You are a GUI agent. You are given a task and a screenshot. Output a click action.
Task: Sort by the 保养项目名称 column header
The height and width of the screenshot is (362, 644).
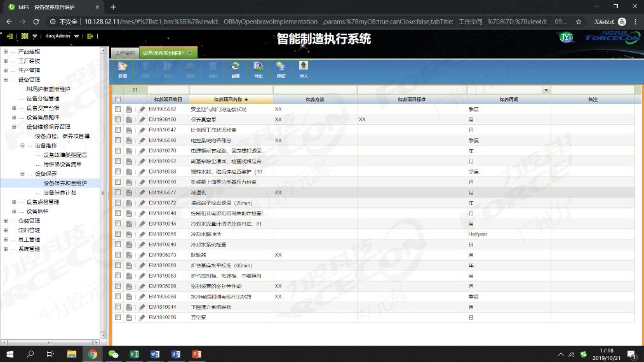[231, 100]
